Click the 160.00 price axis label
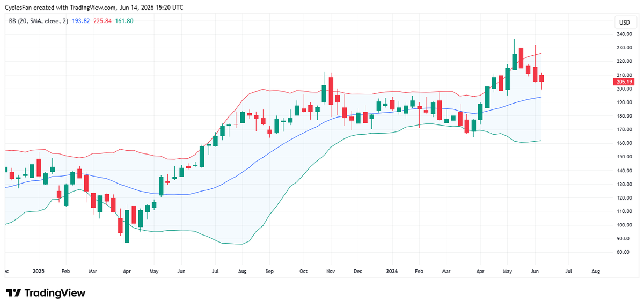The image size is (644, 308). pos(624,143)
